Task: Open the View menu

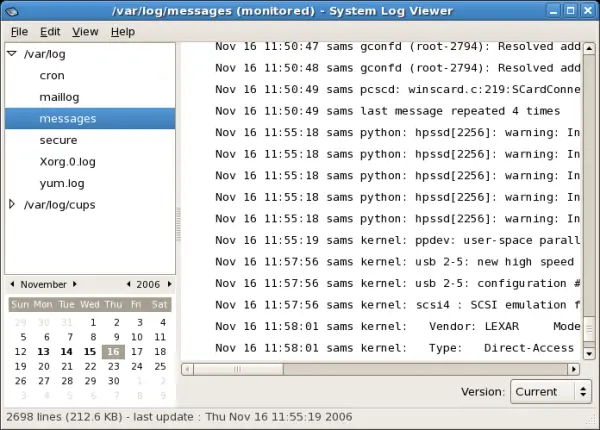Action: click(85, 32)
